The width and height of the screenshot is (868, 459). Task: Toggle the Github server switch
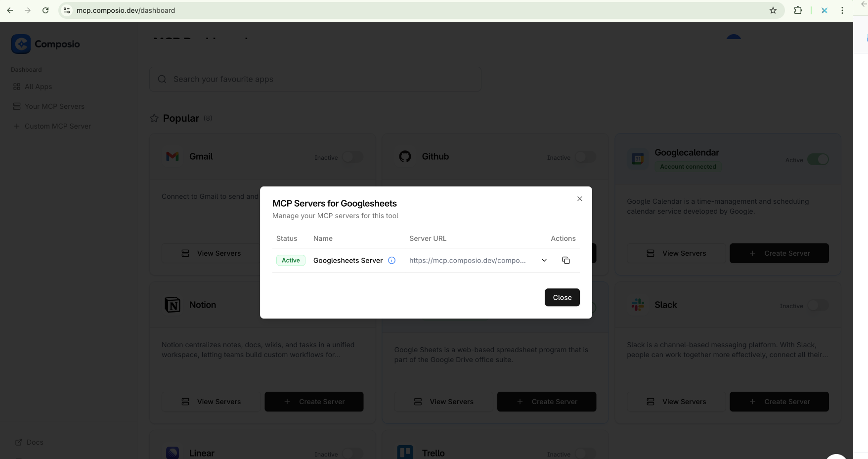point(585,157)
